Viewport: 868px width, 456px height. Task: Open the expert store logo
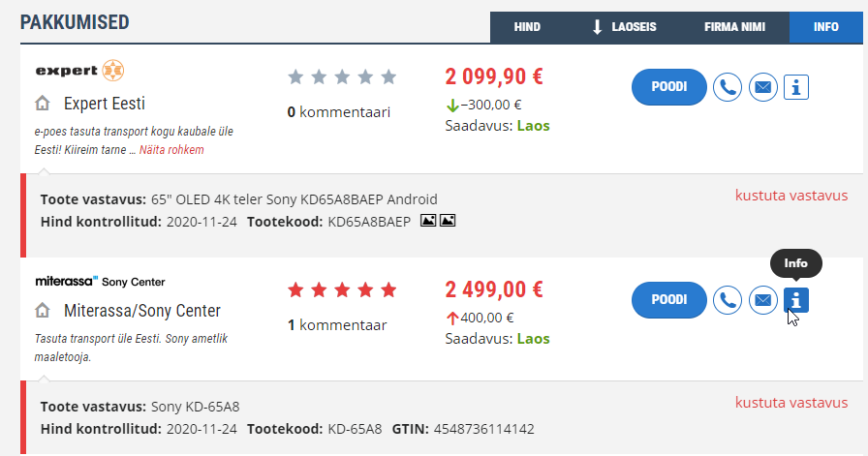(79, 71)
